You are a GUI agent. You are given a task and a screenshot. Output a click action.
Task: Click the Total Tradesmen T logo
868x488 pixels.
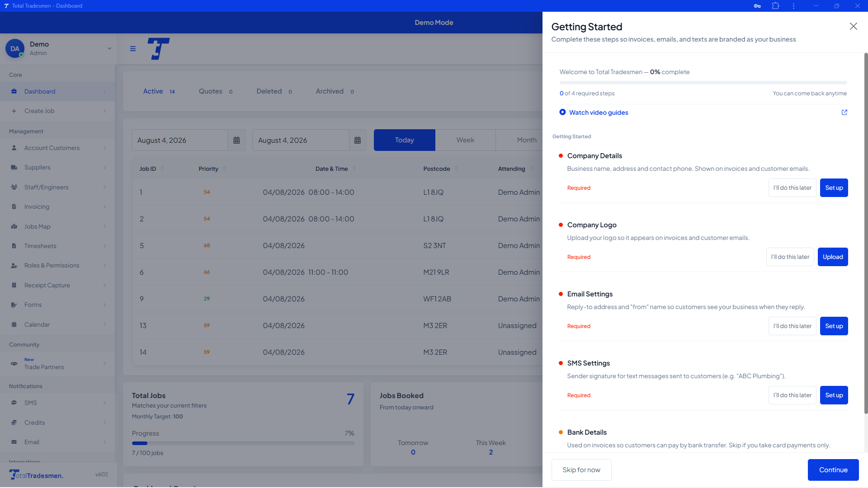pyautogui.click(x=158, y=49)
